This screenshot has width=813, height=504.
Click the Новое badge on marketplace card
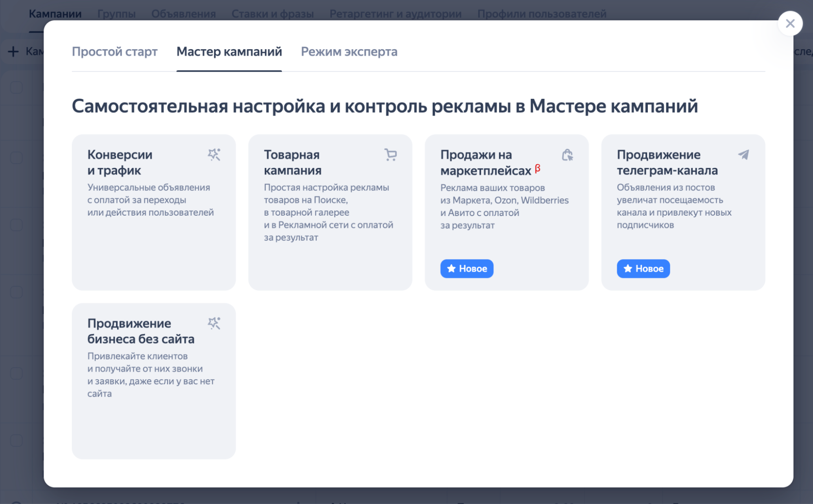click(x=467, y=268)
